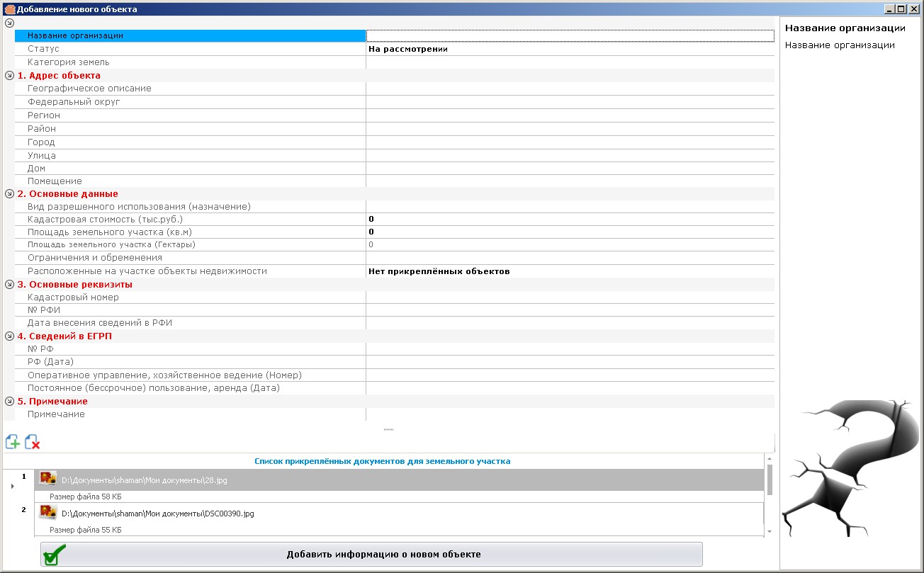This screenshot has height=573, width=924.
Task: Click the row number '2' in document list
Action: [23, 509]
